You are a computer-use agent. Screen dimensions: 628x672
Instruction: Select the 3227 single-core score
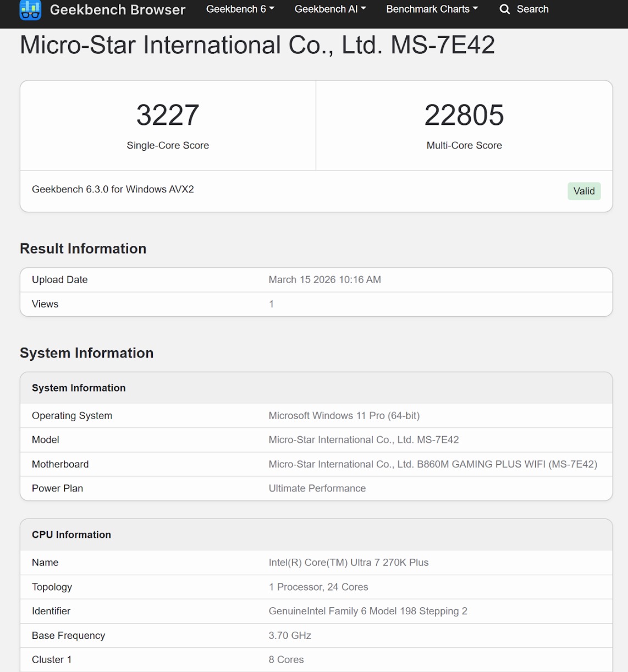(168, 115)
